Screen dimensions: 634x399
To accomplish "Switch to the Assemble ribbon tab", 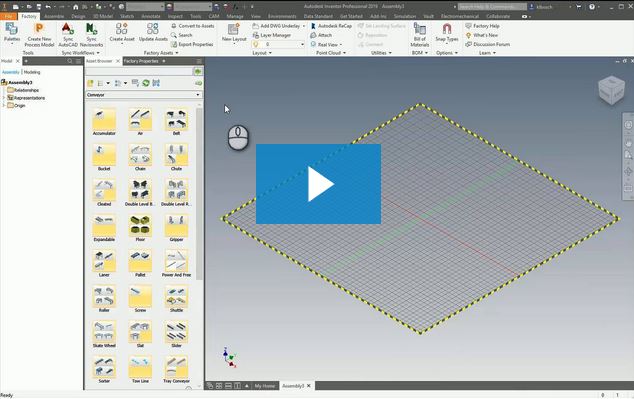I will point(54,16).
